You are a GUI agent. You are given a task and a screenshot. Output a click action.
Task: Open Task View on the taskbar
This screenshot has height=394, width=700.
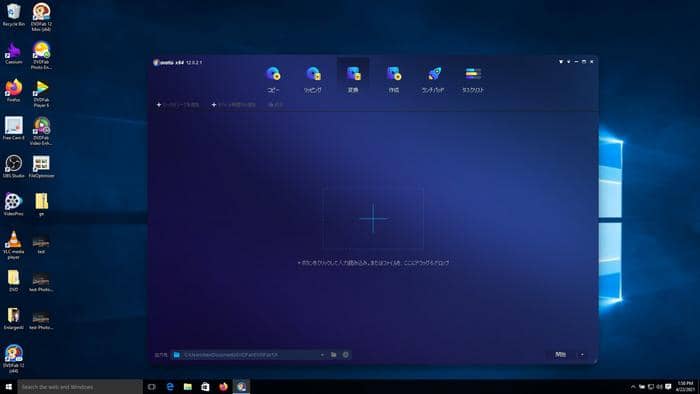point(152,386)
